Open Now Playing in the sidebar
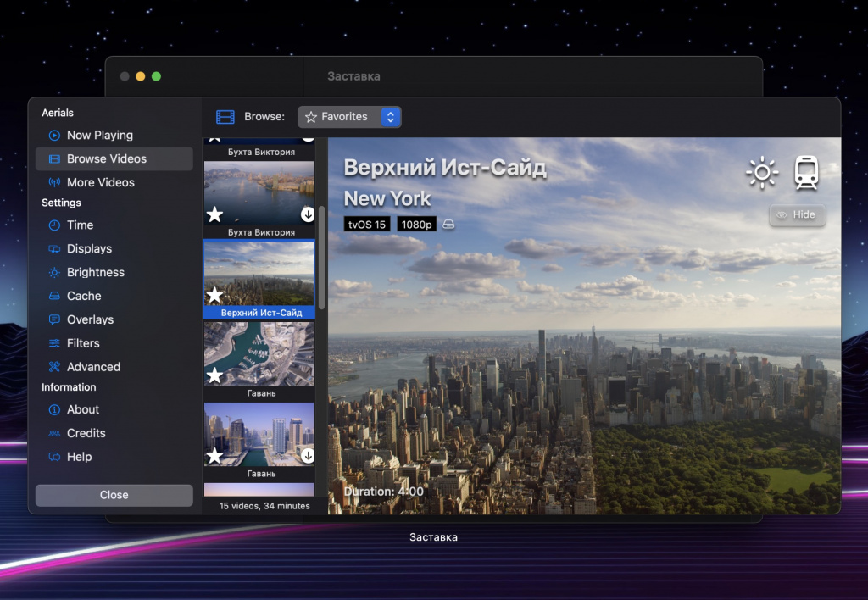Screen dimensions: 868x600 (x=114, y=135)
